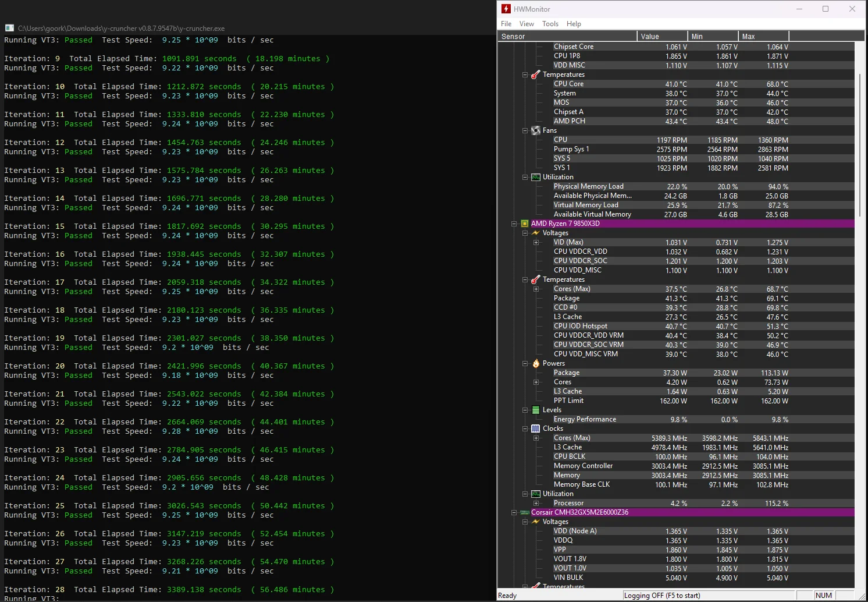Click the Sensor column header
Screen dimensions: 868x602
(x=567, y=36)
